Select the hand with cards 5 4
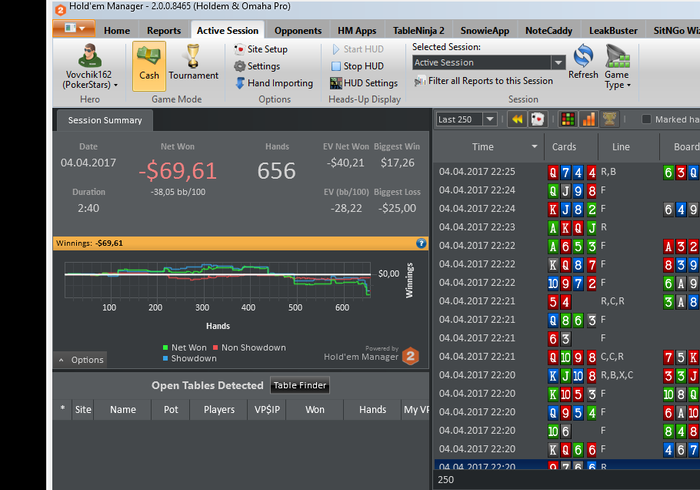Image resolution: width=700 pixels, height=490 pixels. 567,301
